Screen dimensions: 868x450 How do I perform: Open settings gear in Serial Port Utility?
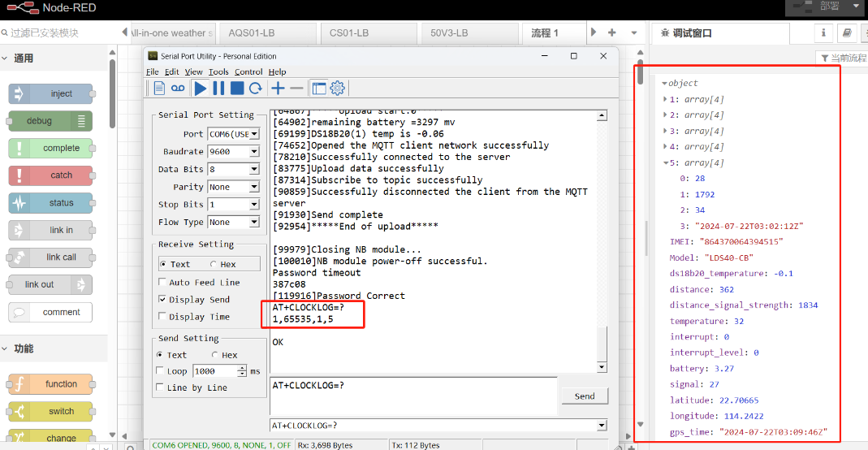337,88
